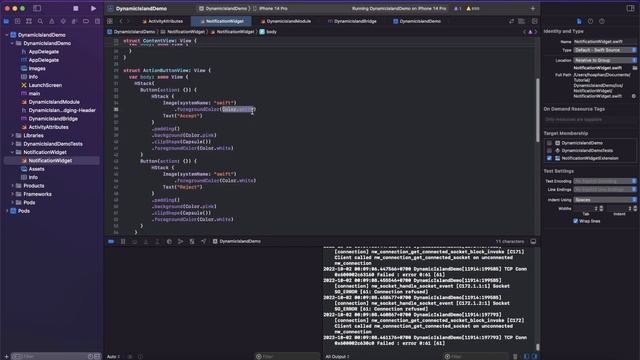Expand the Libraries group
This screenshot has height=360, width=640.
pos(12,136)
